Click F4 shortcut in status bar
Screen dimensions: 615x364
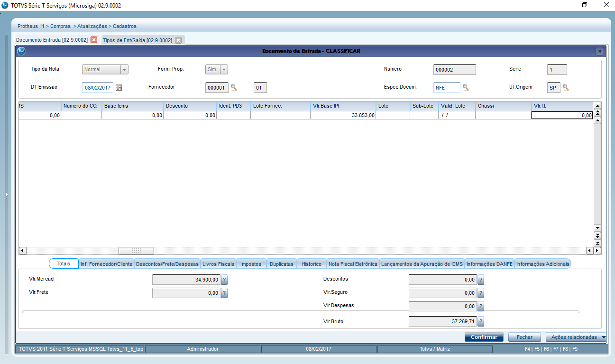527,349
